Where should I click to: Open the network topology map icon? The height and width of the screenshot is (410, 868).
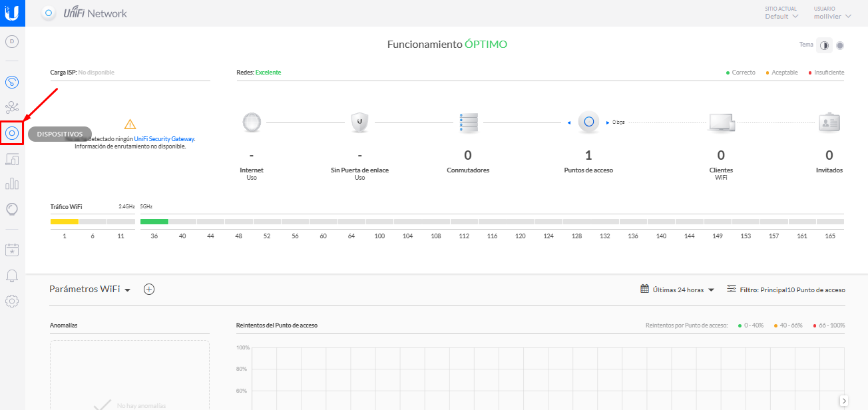(x=12, y=107)
